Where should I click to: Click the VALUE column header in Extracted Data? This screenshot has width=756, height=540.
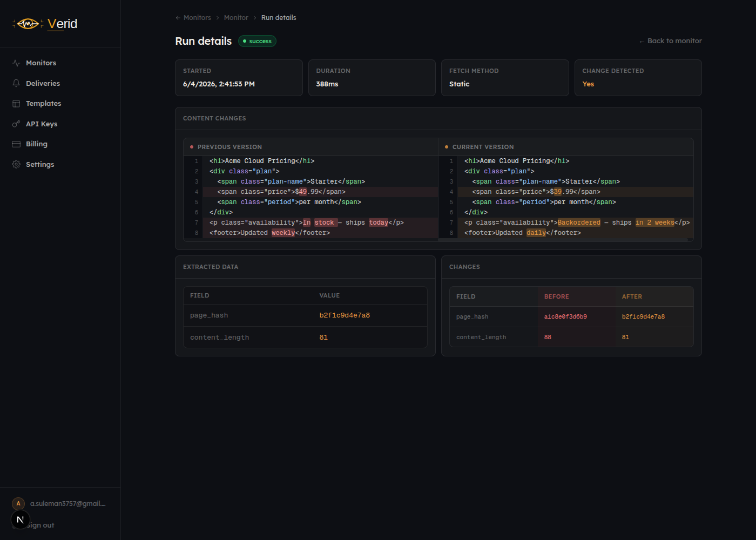(x=329, y=295)
